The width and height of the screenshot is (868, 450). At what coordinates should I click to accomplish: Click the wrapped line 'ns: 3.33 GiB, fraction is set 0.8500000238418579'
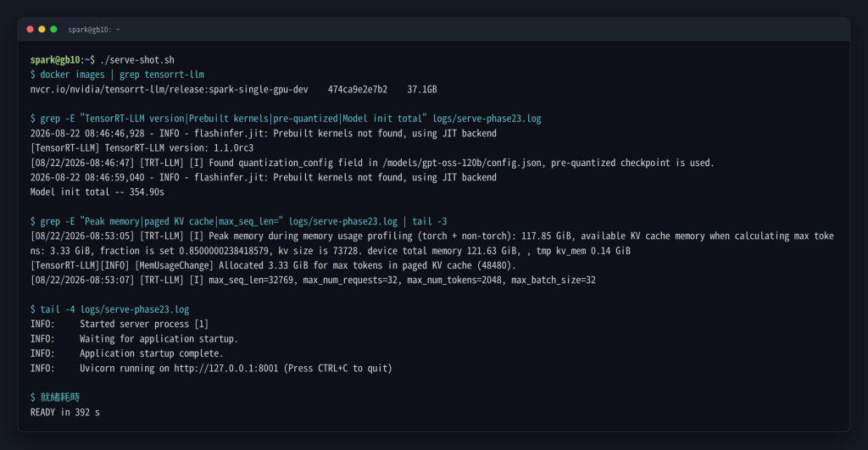331,251
